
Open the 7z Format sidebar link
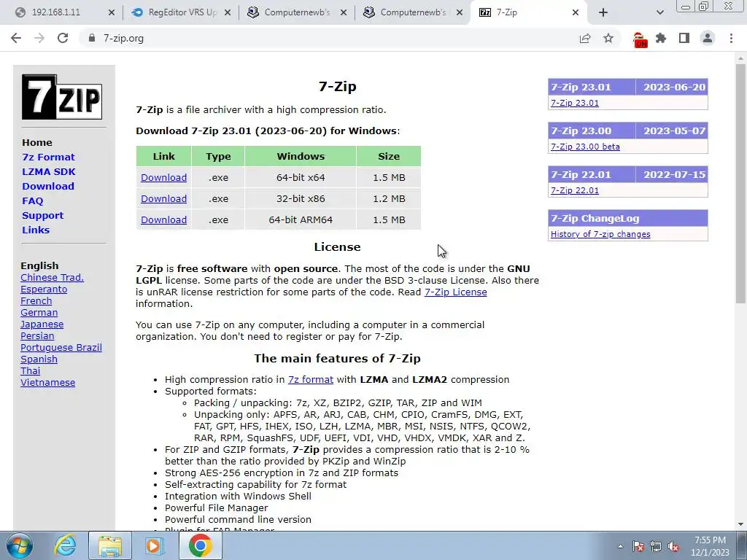[x=48, y=157]
